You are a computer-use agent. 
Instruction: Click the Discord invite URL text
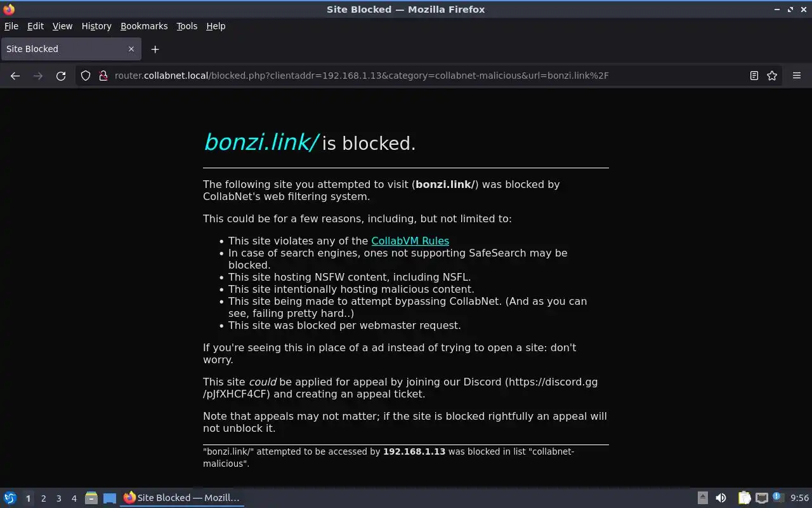pos(400,388)
